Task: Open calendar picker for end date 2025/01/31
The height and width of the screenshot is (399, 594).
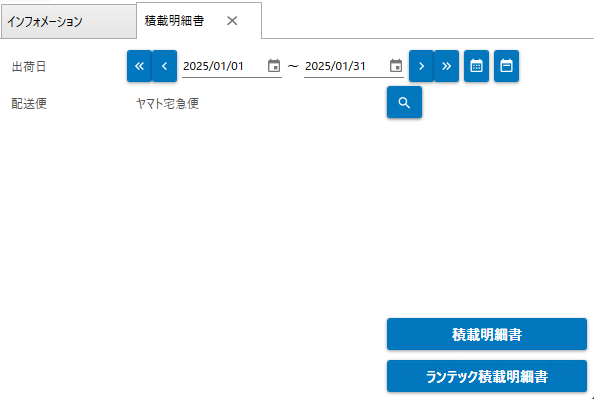Action: [x=396, y=66]
